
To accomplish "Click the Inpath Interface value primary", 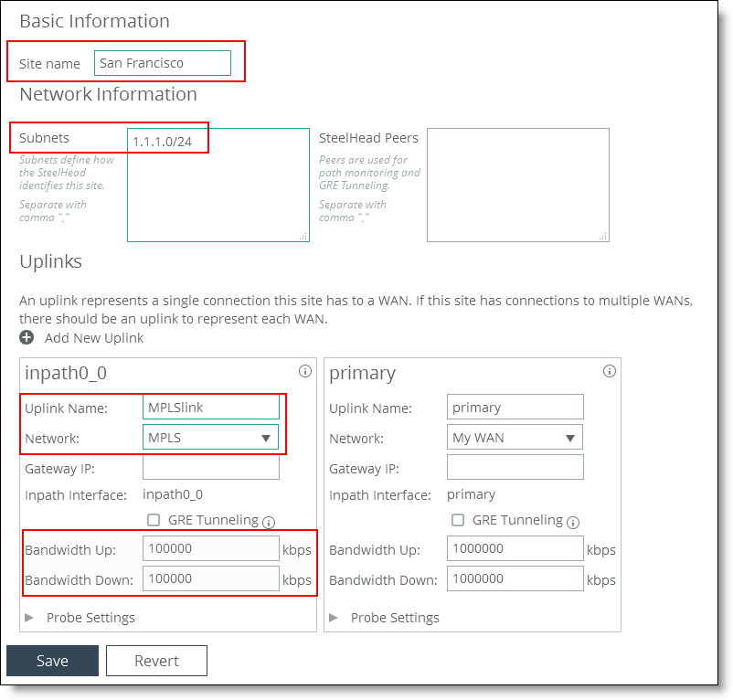I will point(472,495).
